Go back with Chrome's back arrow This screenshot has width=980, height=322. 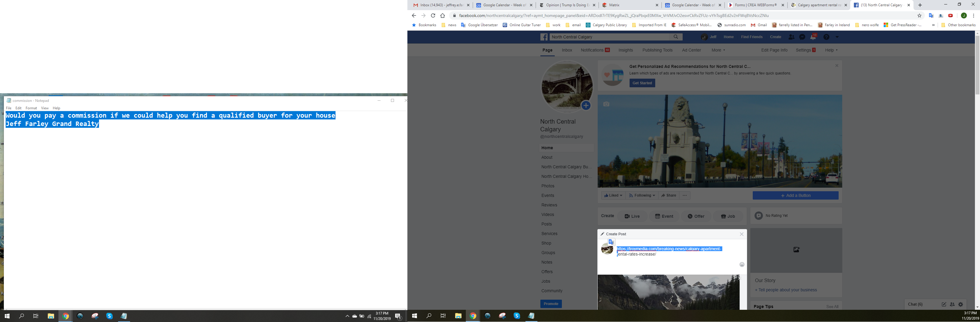coord(414,15)
